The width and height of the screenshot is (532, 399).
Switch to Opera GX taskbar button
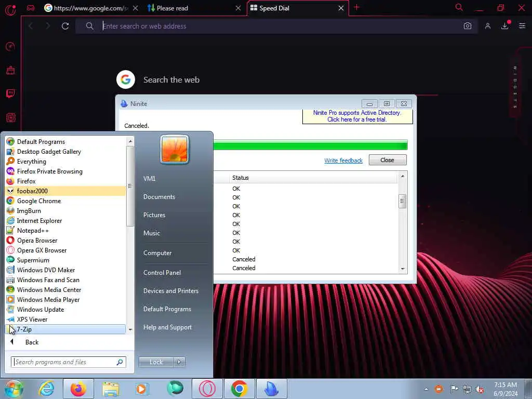coord(207,389)
